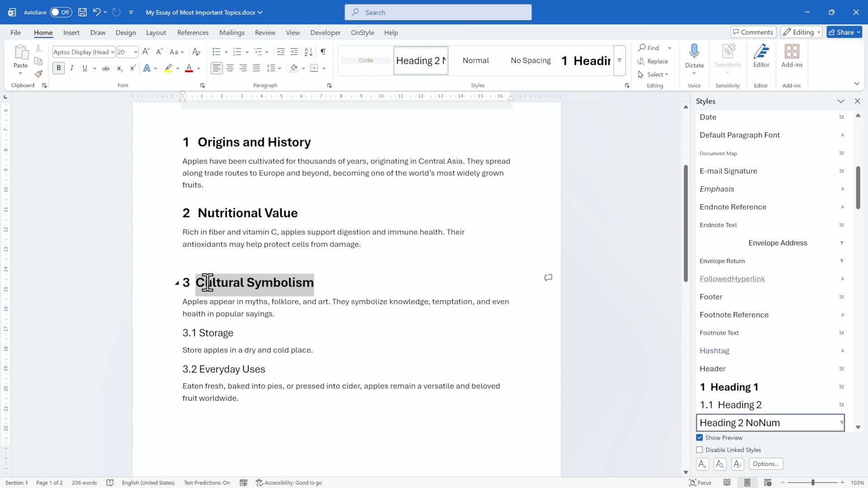Screen dimensions: 868x488
Task: Click Replace in the Editing group
Action: point(653,61)
